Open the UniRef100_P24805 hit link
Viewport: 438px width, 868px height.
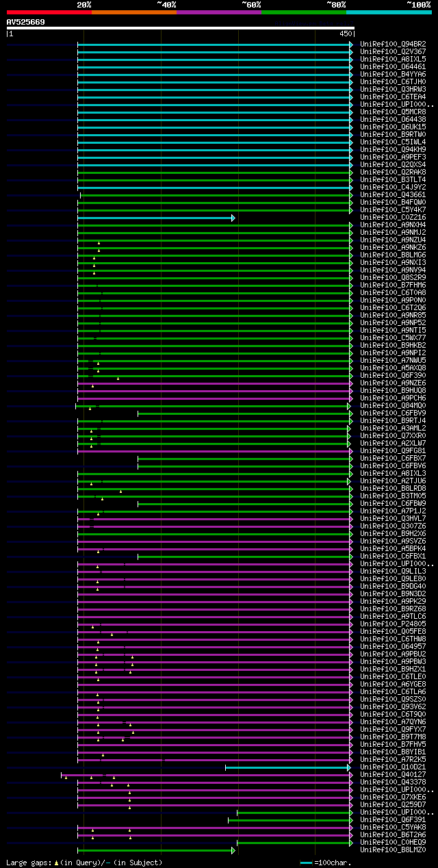point(393,624)
